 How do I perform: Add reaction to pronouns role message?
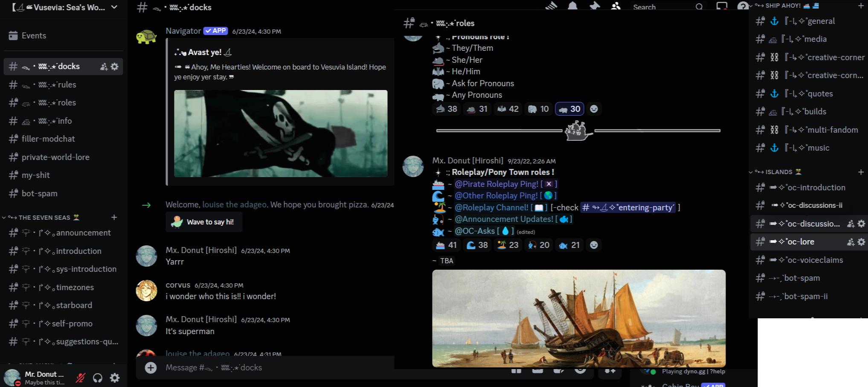[594, 109]
